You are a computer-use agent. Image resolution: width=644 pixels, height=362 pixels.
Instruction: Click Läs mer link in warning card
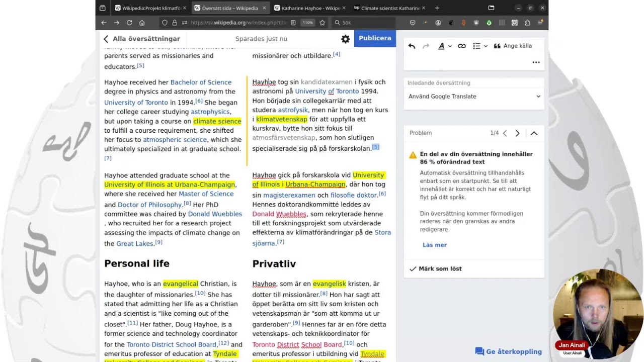tap(435, 245)
